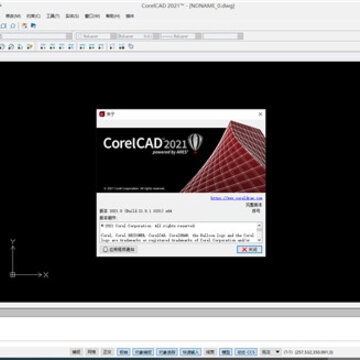Click the blue book icon in top toolbar
The height and width of the screenshot is (360, 360).
coord(33,26)
